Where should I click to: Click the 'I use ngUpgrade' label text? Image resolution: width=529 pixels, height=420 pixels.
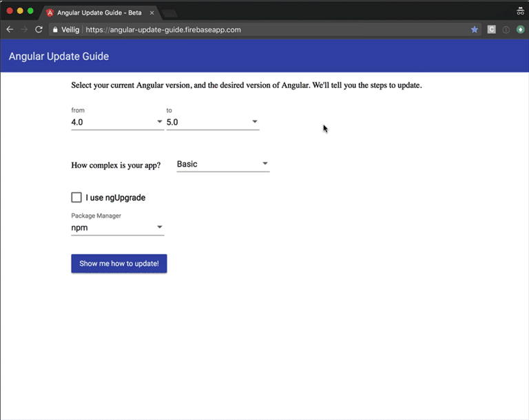coord(116,198)
